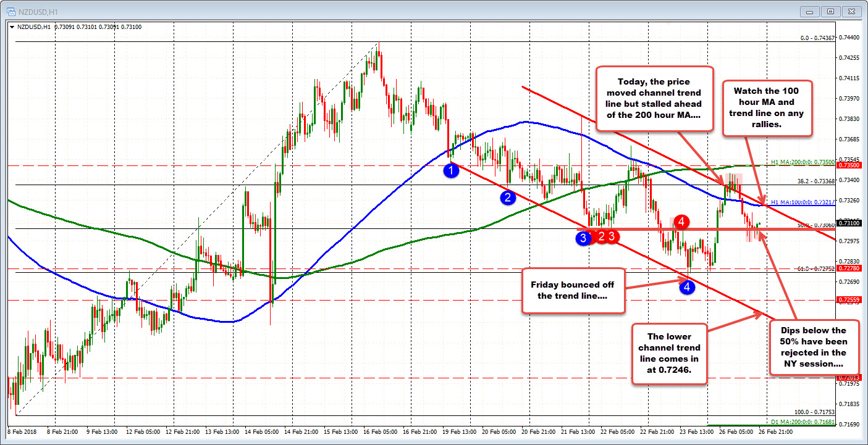Minimize the chart window
The image size is (868, 445).
[x=810, y=11]
